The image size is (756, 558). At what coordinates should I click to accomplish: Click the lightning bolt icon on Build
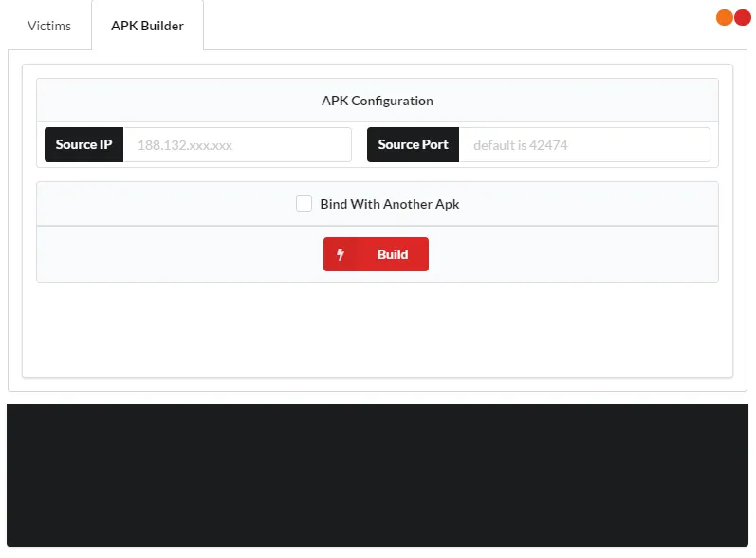click(x=341, y=254)
